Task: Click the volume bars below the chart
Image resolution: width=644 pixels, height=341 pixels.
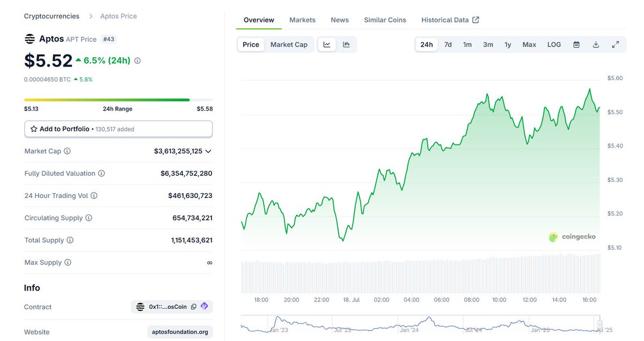Action: 420,273
